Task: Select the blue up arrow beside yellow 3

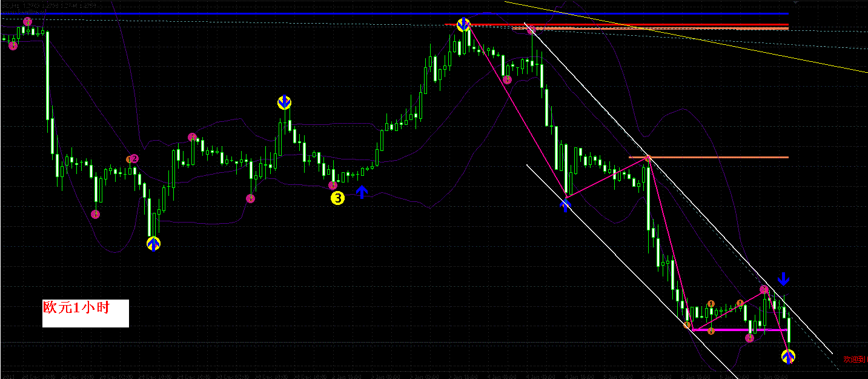Action: pyautogui.click(x=362, y=192)
